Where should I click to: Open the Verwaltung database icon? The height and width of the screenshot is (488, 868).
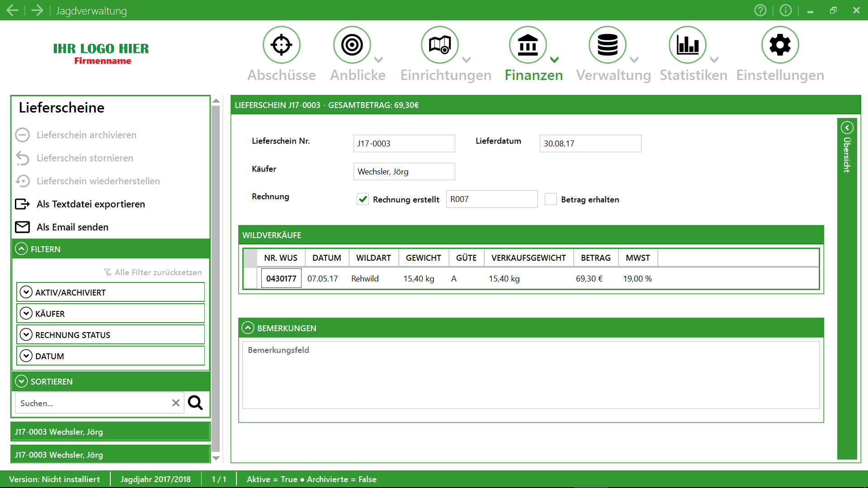coord(607,45)
